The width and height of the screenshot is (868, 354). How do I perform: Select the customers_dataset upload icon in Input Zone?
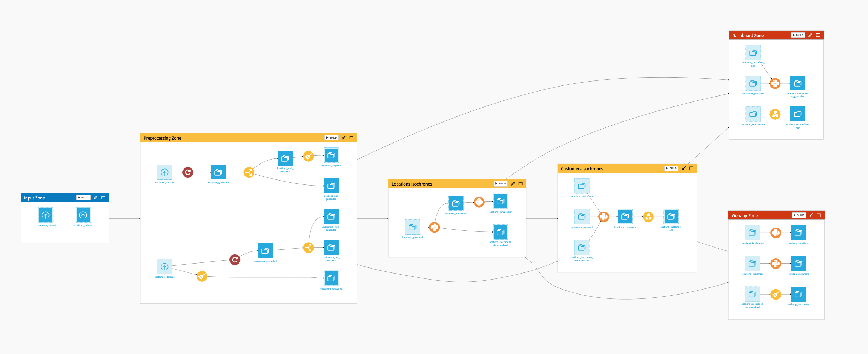pos(46,215)
